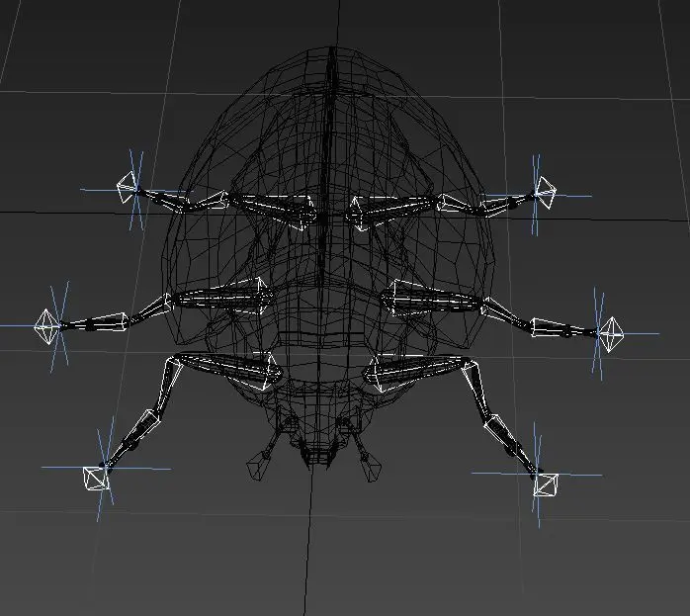Screen dimensions: 690x616
Task: Select the diamond helper at upper-left leg tip
Action: tap(127, 188)
